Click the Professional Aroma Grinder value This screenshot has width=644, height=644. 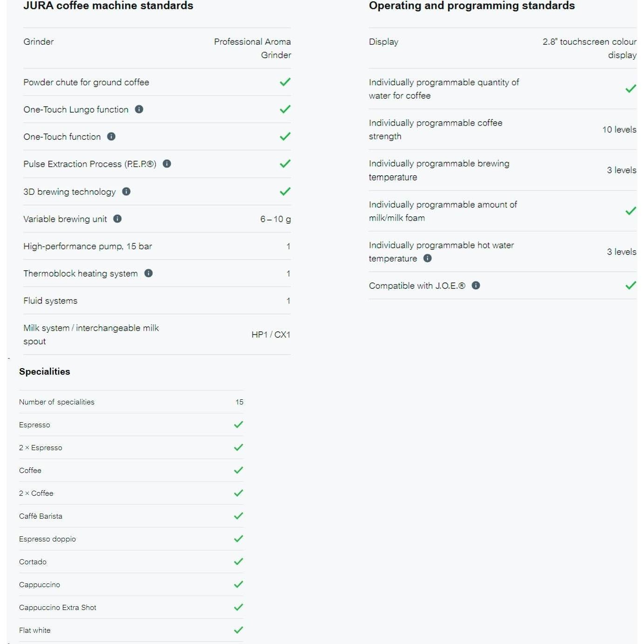tap(253, 48)
